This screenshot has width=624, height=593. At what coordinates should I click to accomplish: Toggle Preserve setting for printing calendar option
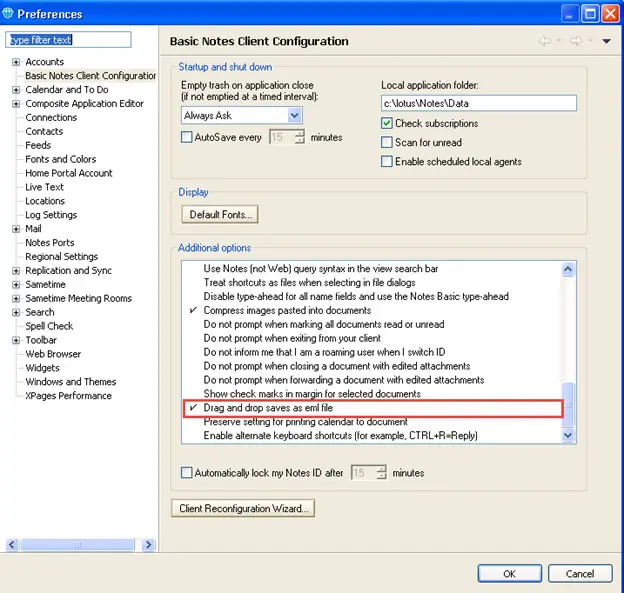coord(305,422)
